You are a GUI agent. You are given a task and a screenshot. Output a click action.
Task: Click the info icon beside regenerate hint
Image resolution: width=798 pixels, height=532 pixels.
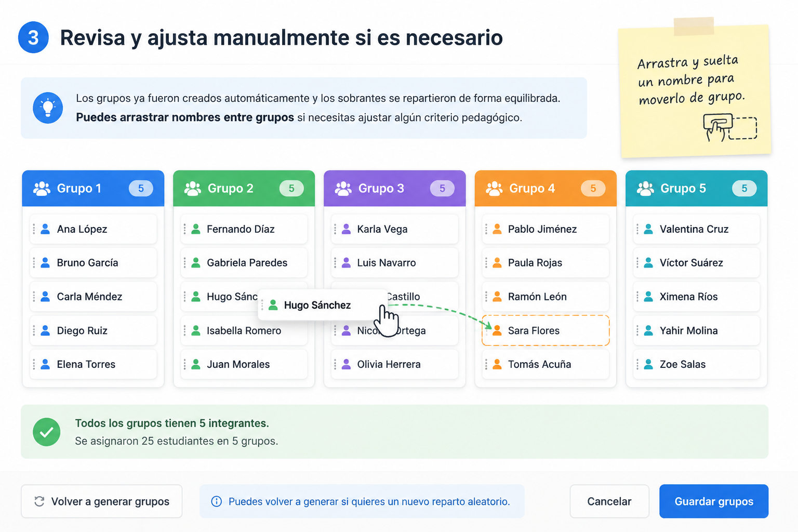(216, 501)
